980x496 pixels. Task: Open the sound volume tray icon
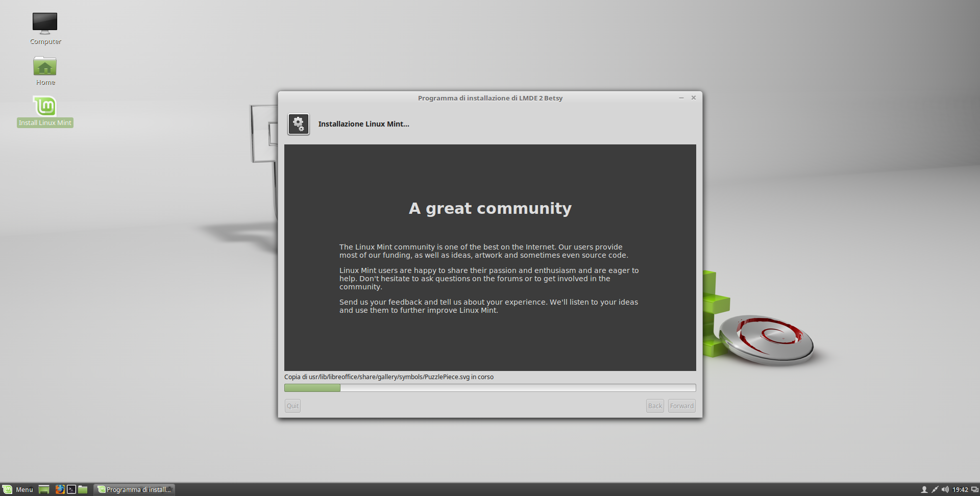point(945,489)
